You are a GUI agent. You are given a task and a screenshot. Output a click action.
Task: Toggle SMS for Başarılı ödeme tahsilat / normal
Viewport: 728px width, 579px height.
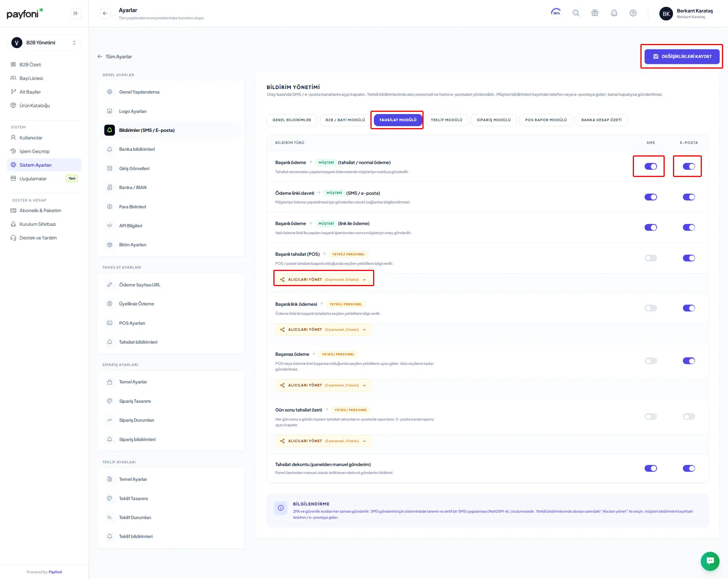pos(651,166)
